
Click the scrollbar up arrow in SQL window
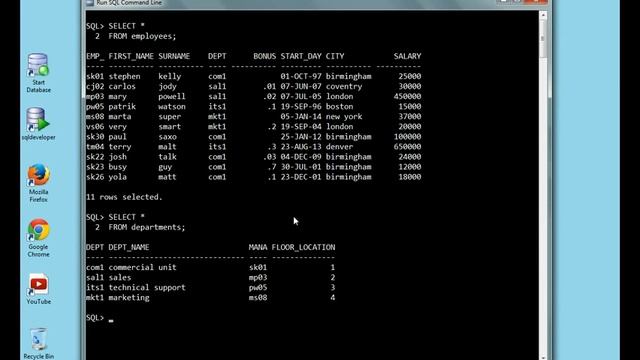click(x=543, y=16)
